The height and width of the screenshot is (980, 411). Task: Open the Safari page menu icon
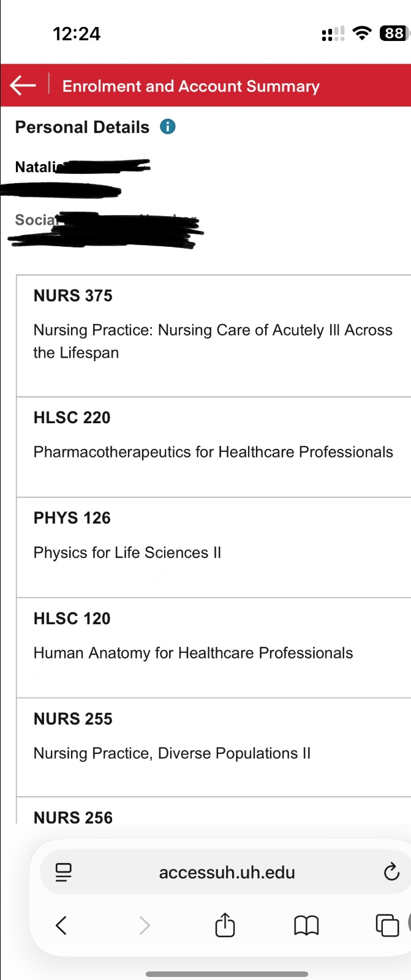(64, 872)
